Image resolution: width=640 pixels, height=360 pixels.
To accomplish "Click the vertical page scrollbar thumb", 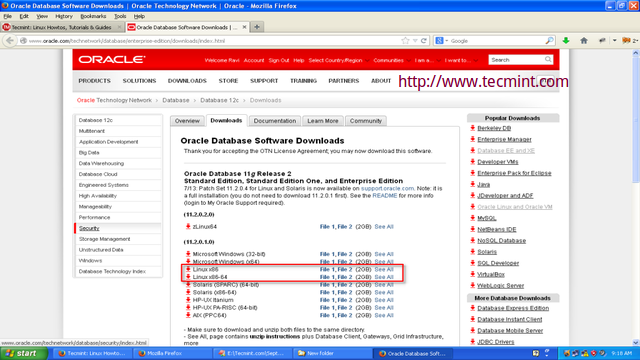I will [636, 120].
